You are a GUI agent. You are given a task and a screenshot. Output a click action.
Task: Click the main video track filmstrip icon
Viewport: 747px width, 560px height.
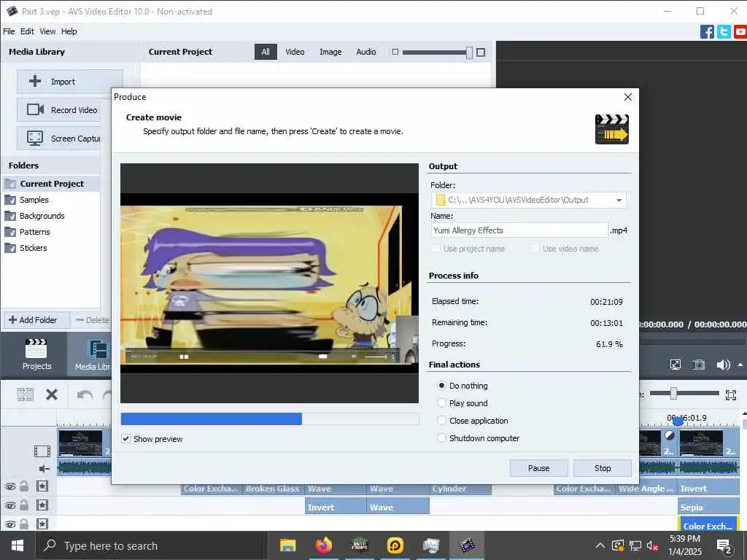click(x=42, y=451)
